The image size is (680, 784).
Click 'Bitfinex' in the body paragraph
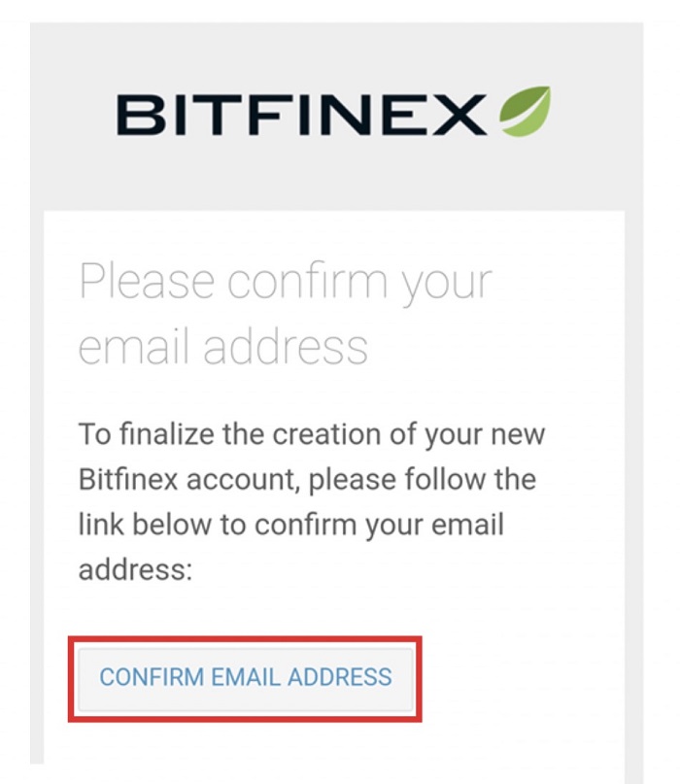click(x=128, y=479)
